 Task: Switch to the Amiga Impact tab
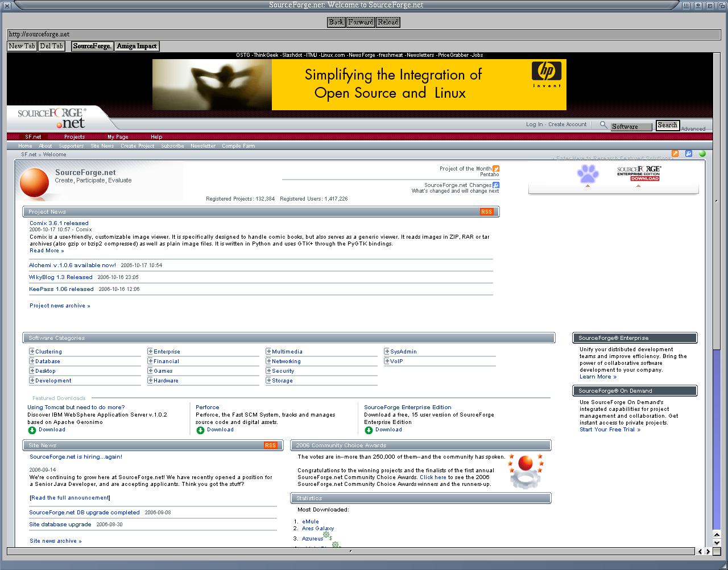[136, 46]
